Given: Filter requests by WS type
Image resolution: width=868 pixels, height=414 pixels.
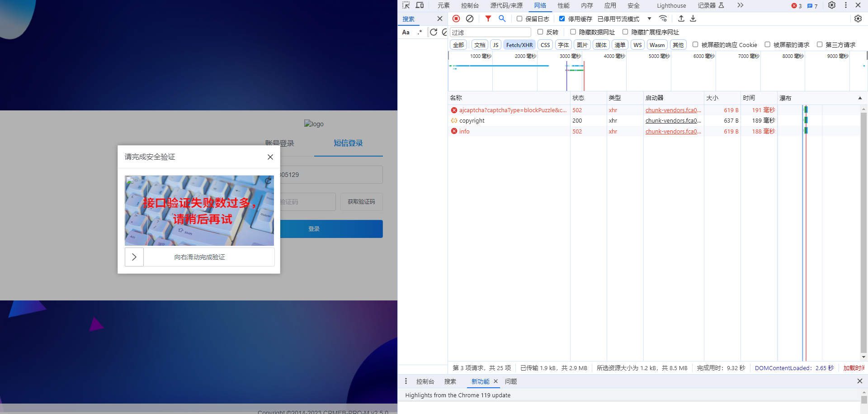Looking at the screenshot, I should click(637, 45).
